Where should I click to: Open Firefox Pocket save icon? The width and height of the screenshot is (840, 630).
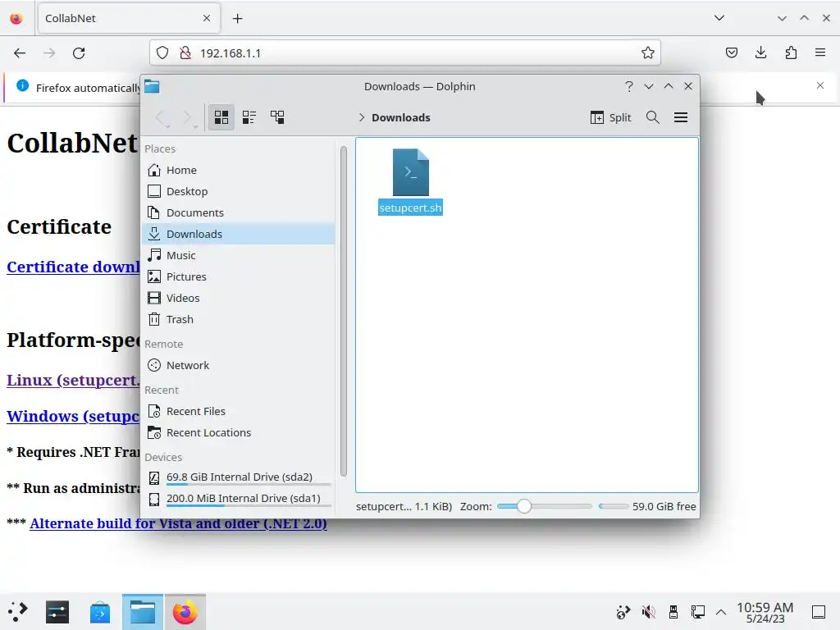(x=731, y=53)
